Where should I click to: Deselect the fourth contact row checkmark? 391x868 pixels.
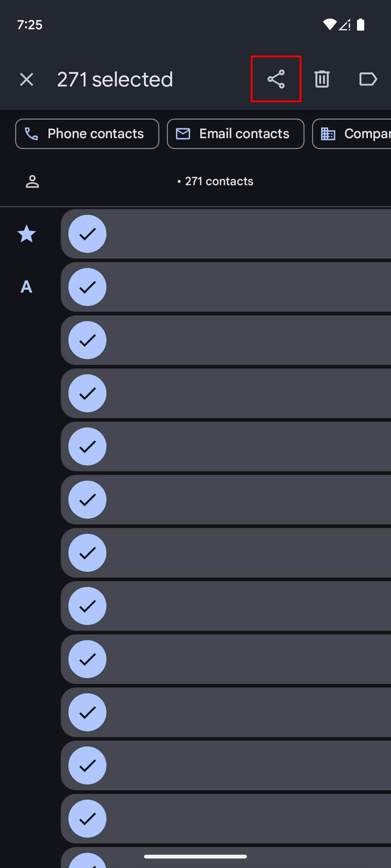point(87,393)
